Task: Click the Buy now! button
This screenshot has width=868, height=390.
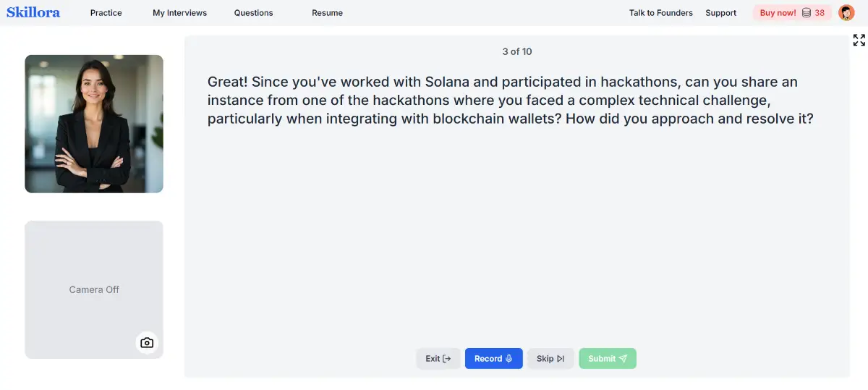Action: pos(778,13)
